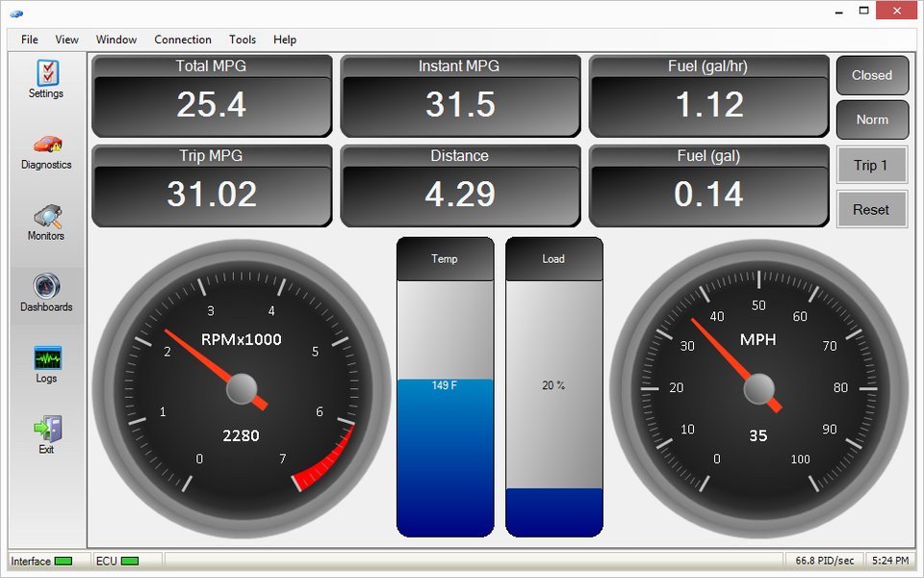Toggle the Closed loop button

click(x=872, y=75)
